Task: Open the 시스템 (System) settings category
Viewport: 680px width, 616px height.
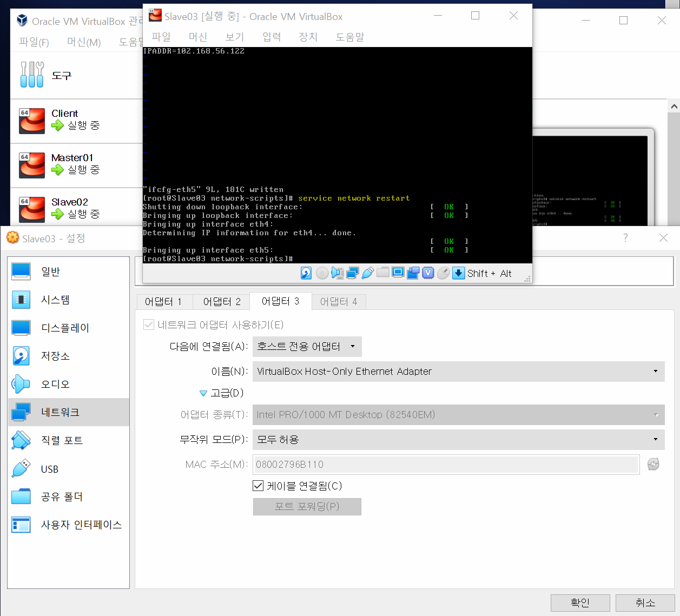Action: (x=69, y=300)
